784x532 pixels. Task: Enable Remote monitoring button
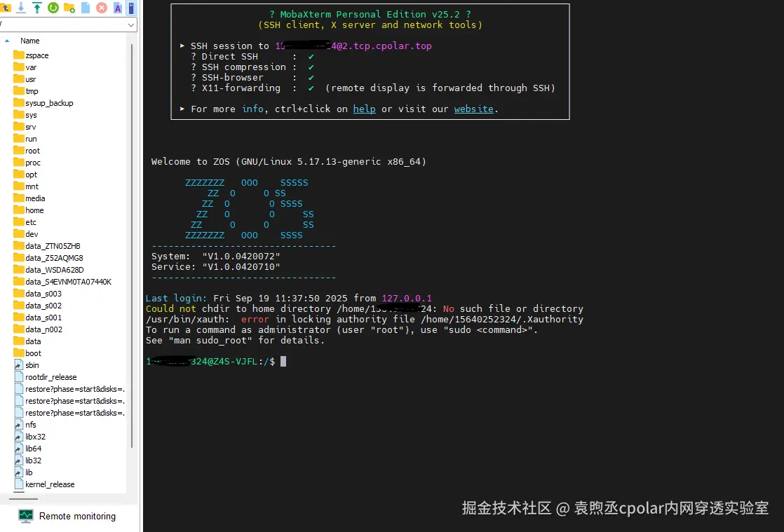click(x=67, y=516)
